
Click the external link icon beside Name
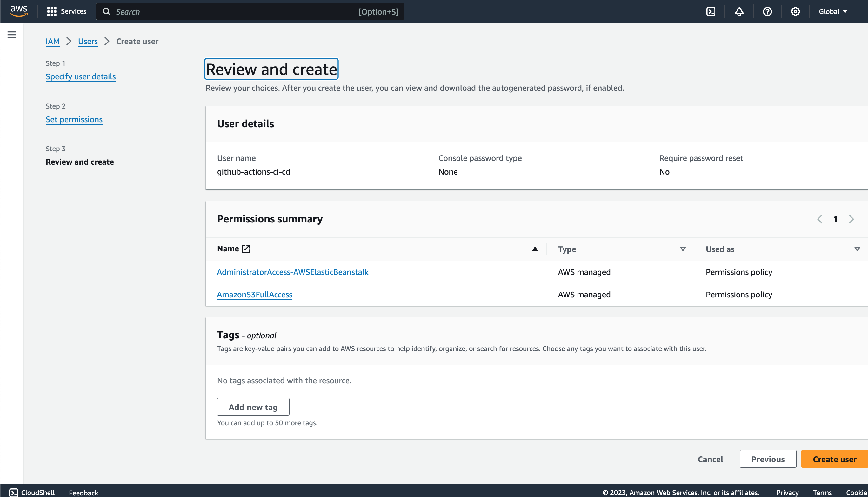click(x=246, y=248)
